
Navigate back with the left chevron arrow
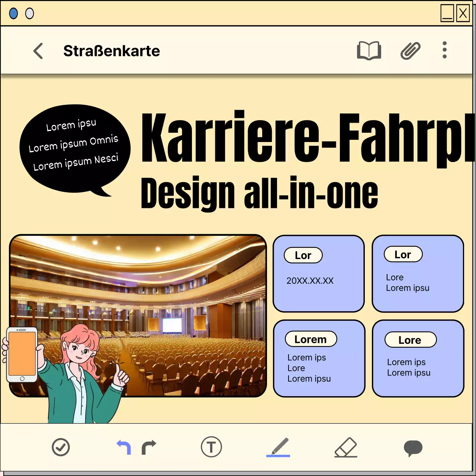pyautogui.click(x=38, y=51)
